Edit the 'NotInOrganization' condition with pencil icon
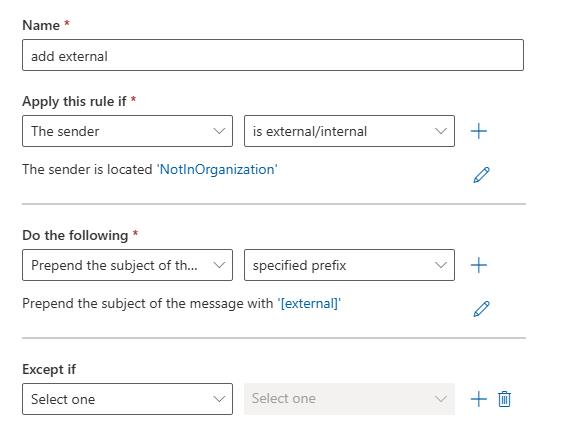Viewport: 562px width, 437px height. [x=481, y=175]
